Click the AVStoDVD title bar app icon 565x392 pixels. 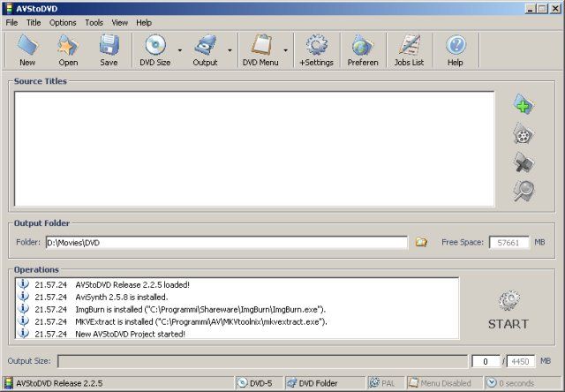point(9,8)
